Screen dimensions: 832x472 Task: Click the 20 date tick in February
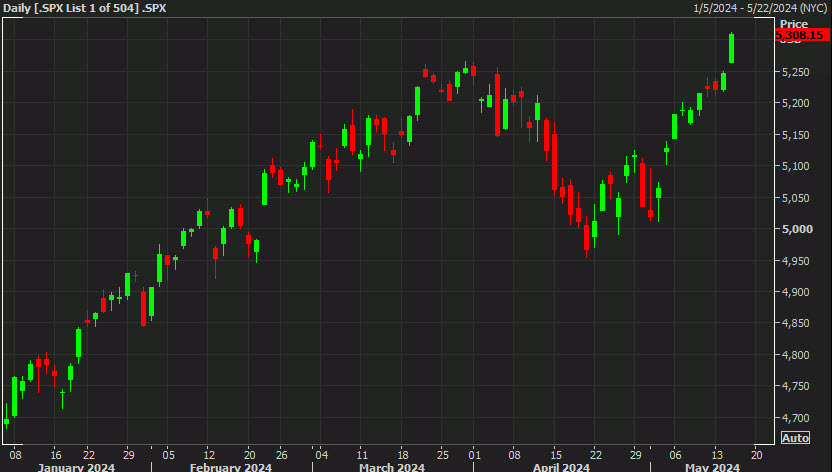[249, 455]
